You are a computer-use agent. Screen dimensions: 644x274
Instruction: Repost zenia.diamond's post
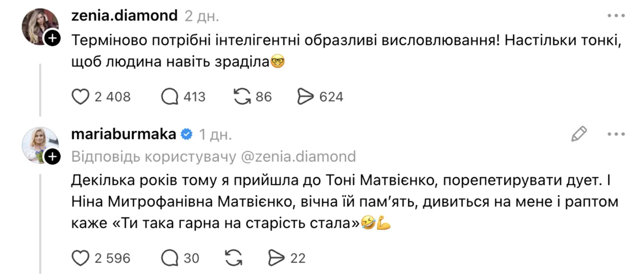242,96
